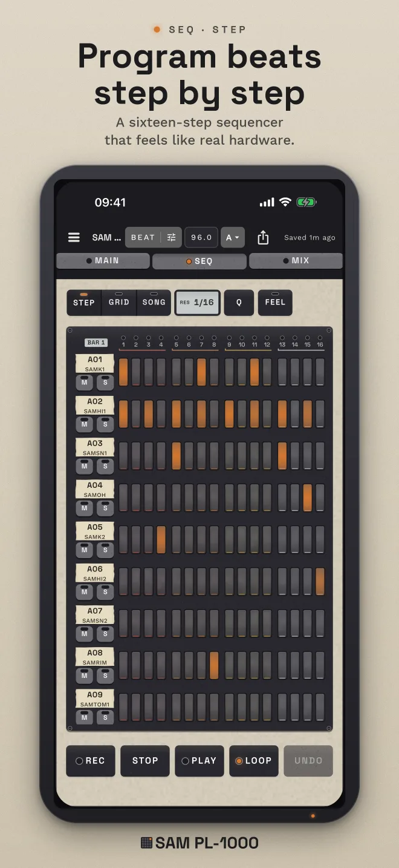Toggle step 5 on track A03
Screen dimensions: 399x868
click(x=177, y=456)
